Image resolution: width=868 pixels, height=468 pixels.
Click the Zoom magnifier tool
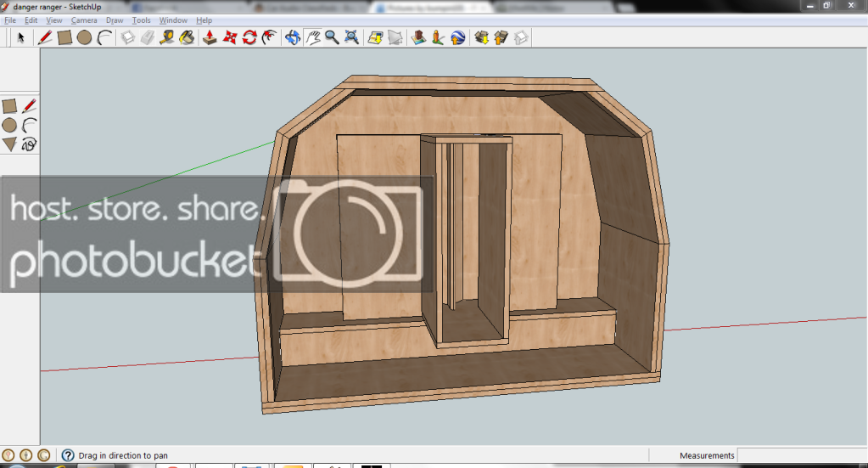(332, 37)
